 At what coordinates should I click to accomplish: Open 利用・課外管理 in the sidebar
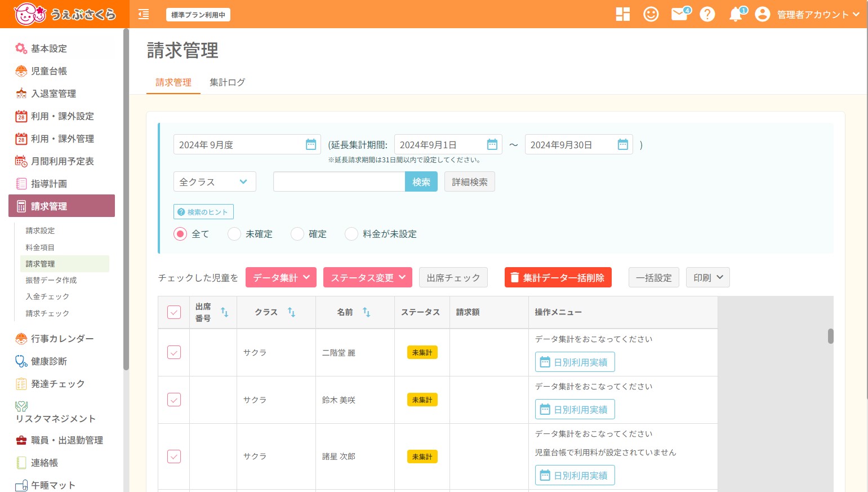tap(62, 139)
